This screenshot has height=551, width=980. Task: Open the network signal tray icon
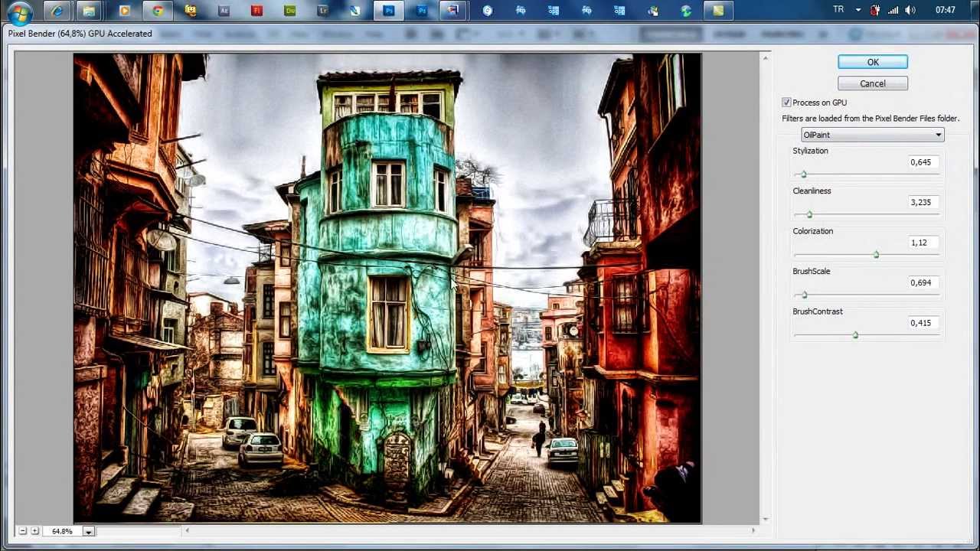pyautogui.click(x=893, y=11)
